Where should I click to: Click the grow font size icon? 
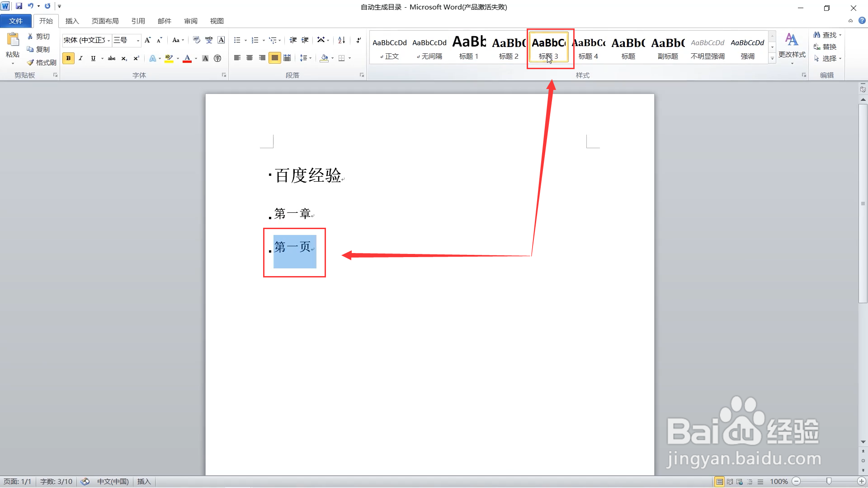click(147, 40)
